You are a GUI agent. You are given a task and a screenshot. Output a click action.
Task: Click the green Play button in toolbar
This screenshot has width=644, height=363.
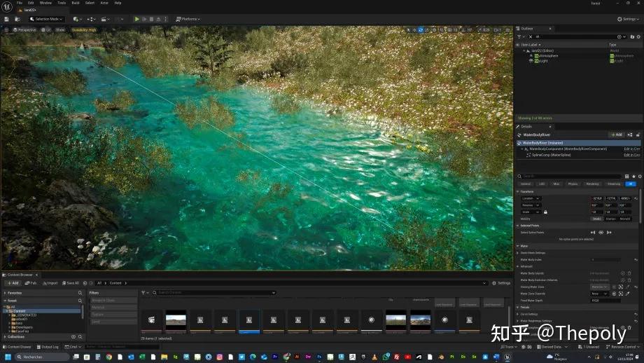136,19
